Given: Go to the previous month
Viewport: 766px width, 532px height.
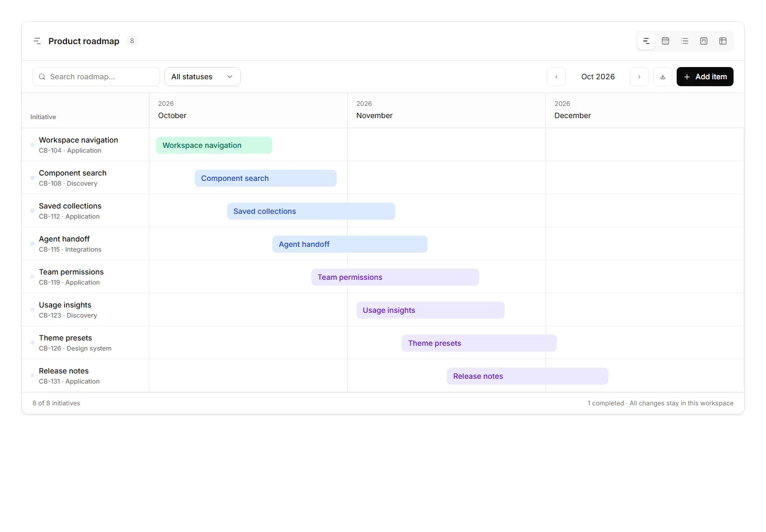Looking at the screenshot, I should click(556, 77).
